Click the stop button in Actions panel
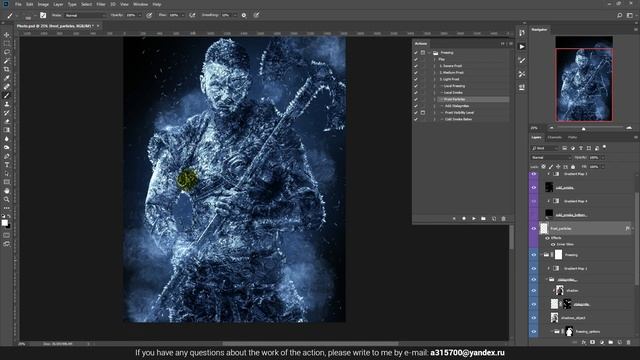This screenshot has width=640, height=360. pyautogui.click(x=454, y=219)
